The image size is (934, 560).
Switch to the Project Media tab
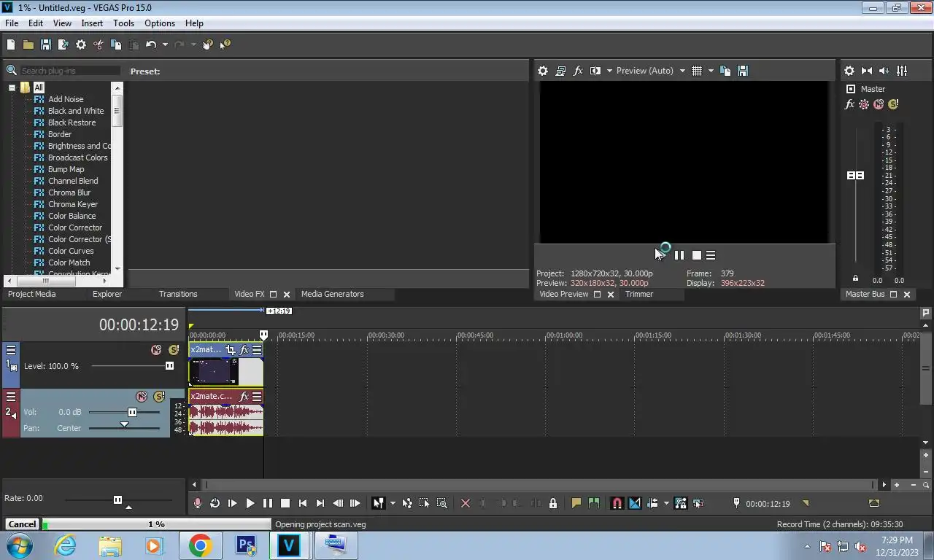31,294
